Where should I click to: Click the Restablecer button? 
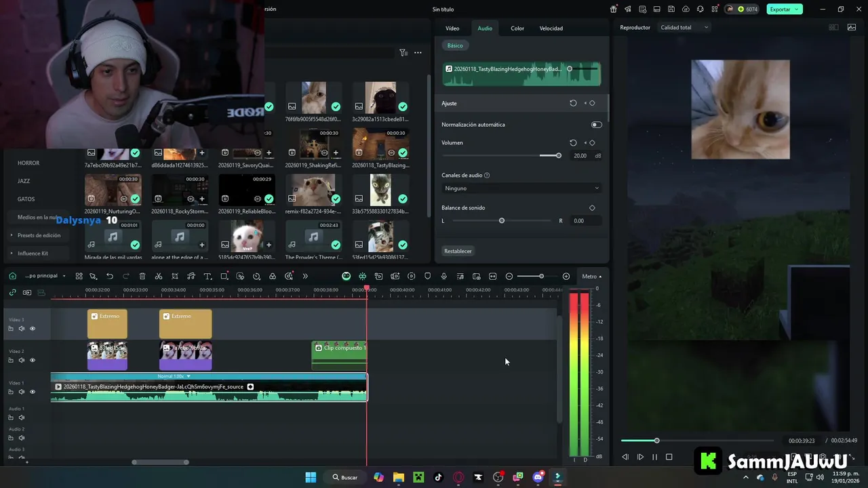coord(458,251)
